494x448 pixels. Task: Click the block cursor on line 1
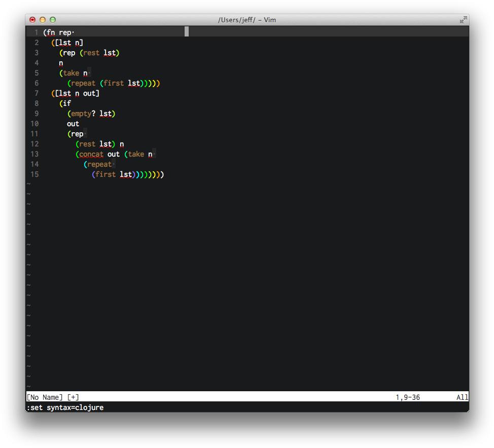187,31
